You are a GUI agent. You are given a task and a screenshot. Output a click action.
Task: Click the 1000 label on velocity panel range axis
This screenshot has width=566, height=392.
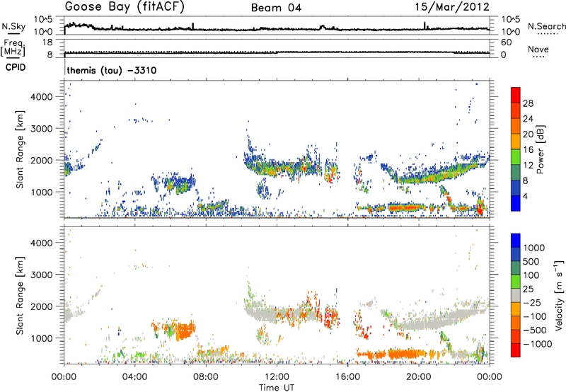42,338
